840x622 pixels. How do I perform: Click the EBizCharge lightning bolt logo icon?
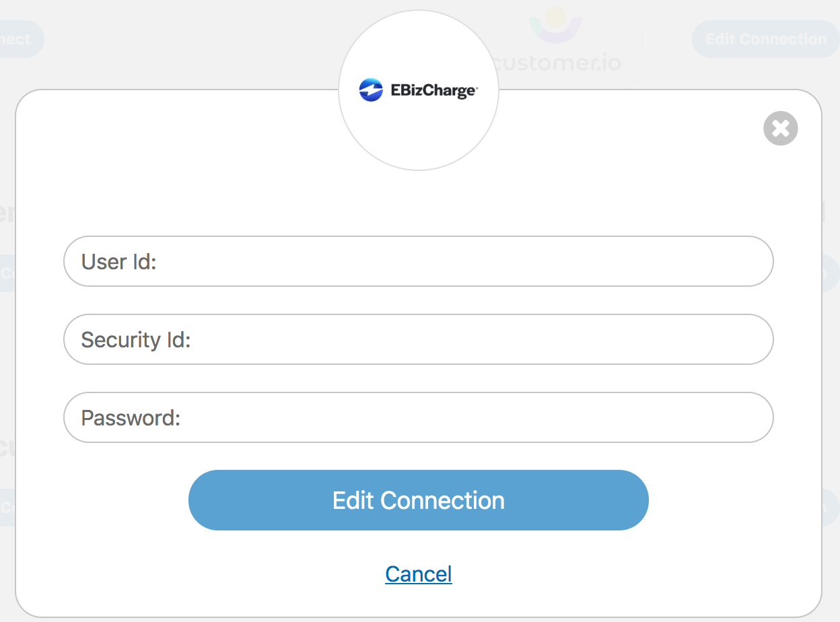[x=371, y=90]
